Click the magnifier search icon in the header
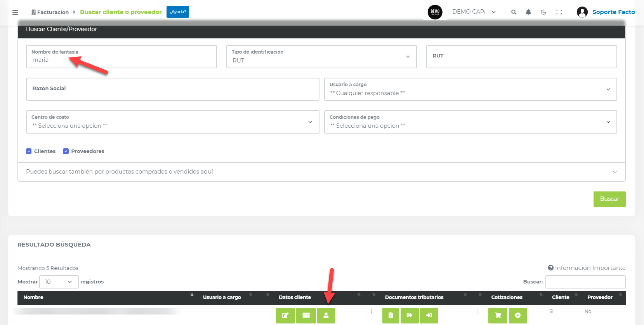This screenshot has height=325, width=644. (514, 12)
